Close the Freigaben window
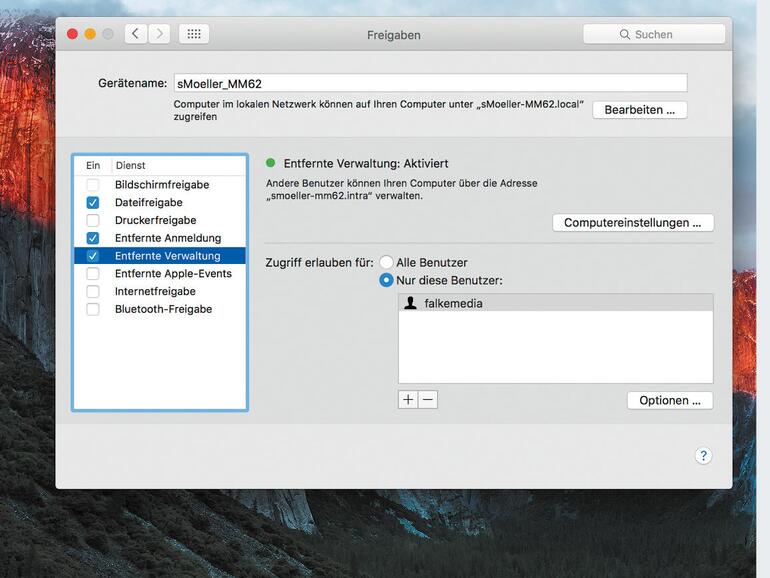This screenshot has width=770, height=578. pyautogui.click(x=72, y=34)
